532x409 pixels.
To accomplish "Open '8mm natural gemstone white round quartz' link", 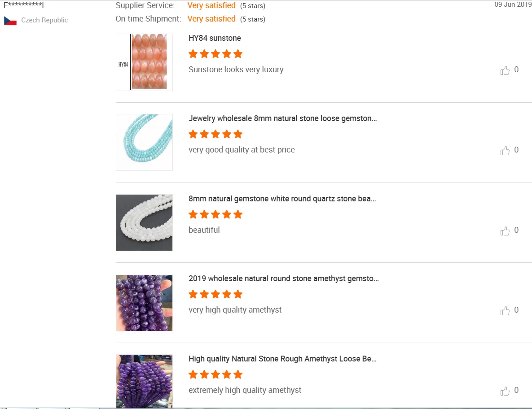I will point(282,199).
